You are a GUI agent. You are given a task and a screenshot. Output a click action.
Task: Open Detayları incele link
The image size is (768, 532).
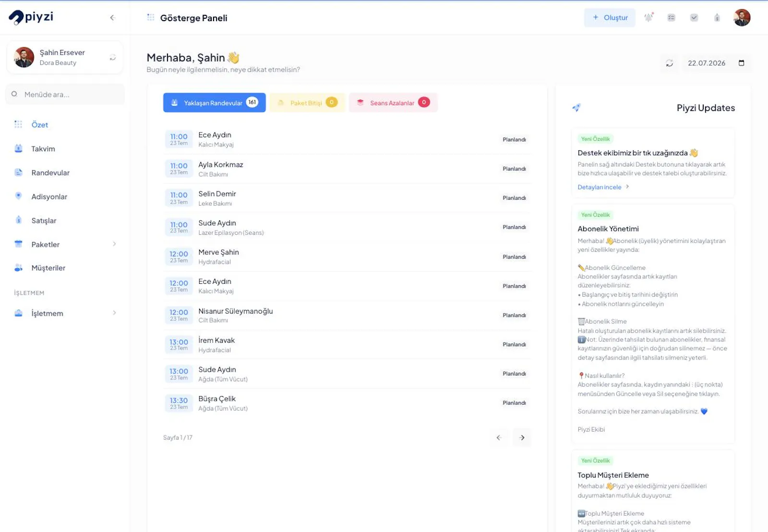click(600, 187)
